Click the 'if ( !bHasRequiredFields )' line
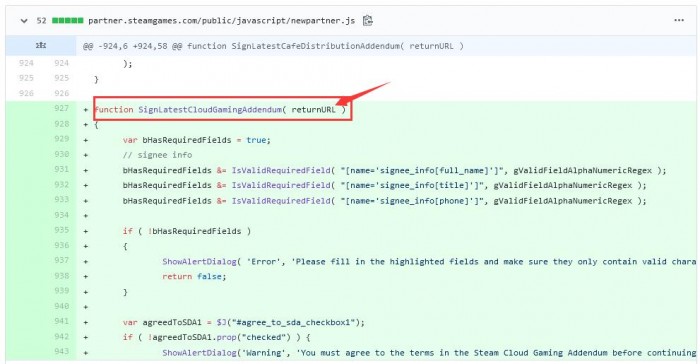The width and height of the screenshot is (700, 364). (187, 231)
